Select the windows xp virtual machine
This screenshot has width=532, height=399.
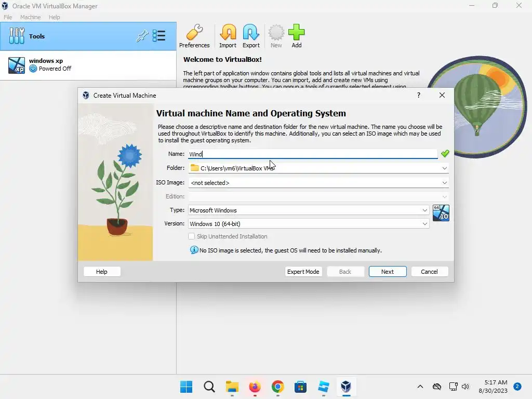click(x=88, y=65)
